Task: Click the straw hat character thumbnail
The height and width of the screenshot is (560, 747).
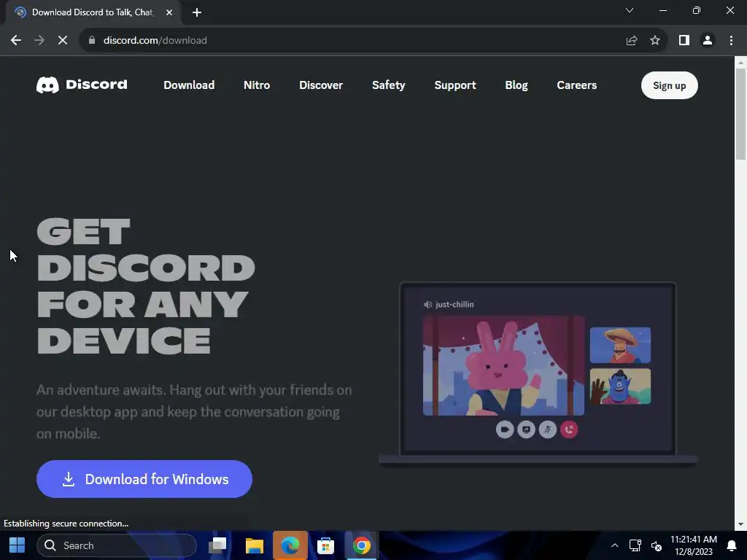Action: [620, 345]
